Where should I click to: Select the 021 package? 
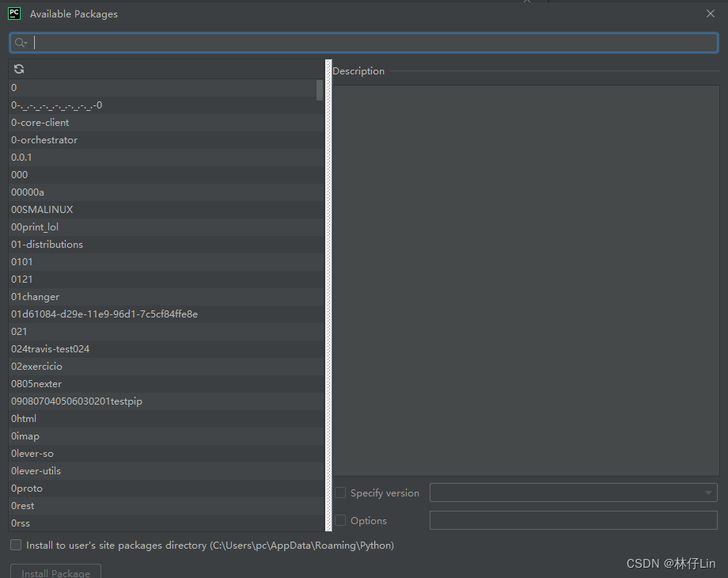[166, 332]
